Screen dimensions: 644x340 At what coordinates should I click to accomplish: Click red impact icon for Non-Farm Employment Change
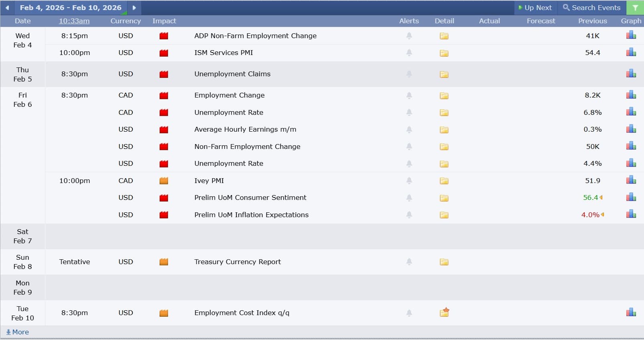(x=164, y=147)
